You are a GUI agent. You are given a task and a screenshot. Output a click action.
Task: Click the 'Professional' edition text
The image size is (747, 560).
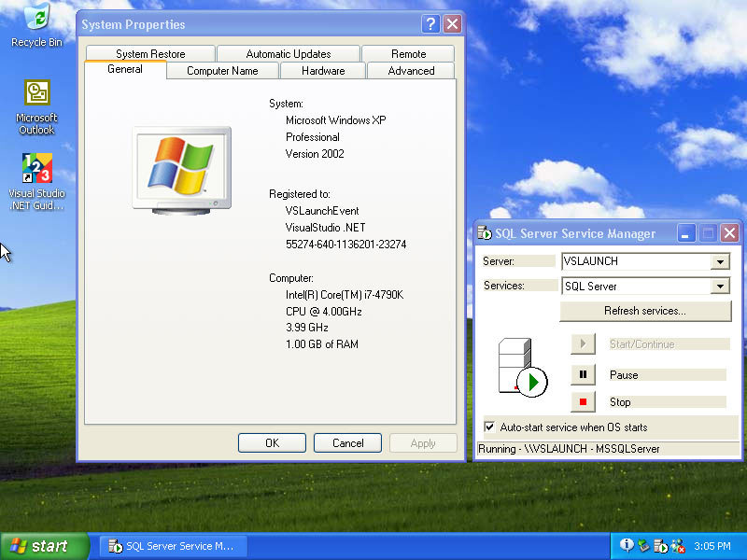(313, 137)
